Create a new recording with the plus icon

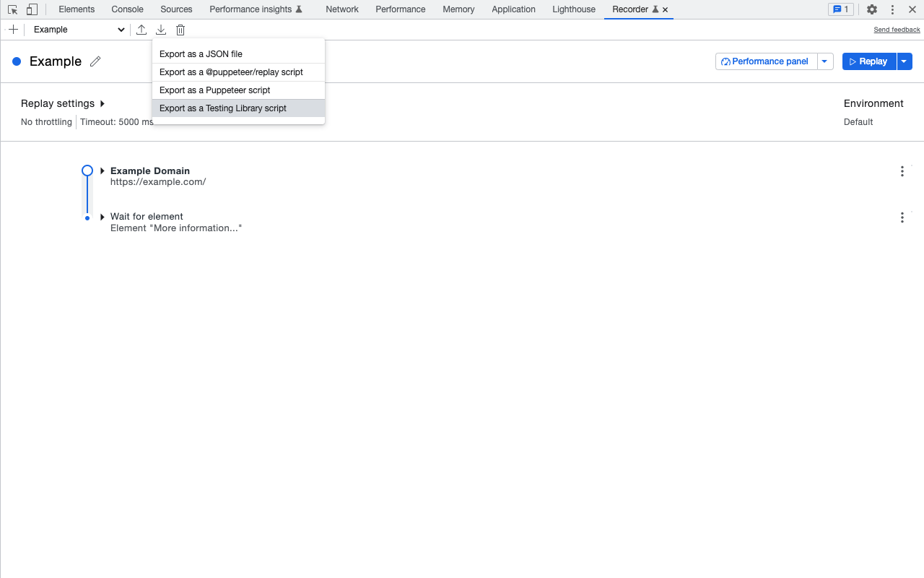pos(13,30)
